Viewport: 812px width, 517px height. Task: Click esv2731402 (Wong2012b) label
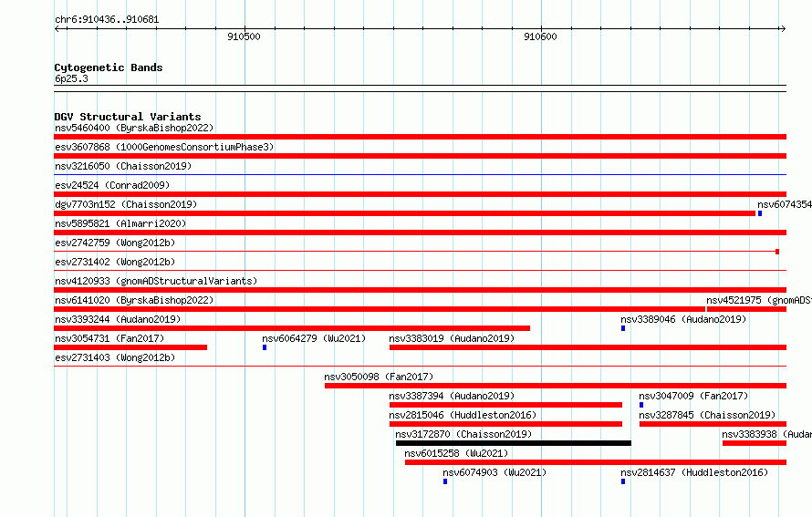click(x=115, y=262)
